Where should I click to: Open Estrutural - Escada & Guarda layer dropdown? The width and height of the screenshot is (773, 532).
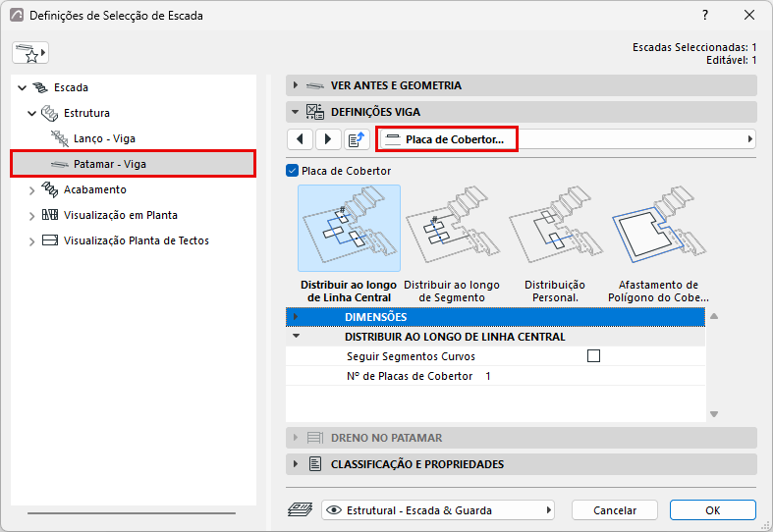click(x=438, y=510)
